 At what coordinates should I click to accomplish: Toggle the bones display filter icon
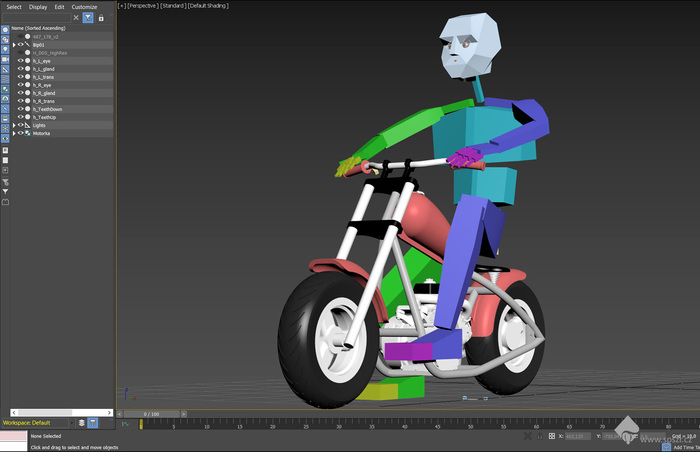coord(5,109)
